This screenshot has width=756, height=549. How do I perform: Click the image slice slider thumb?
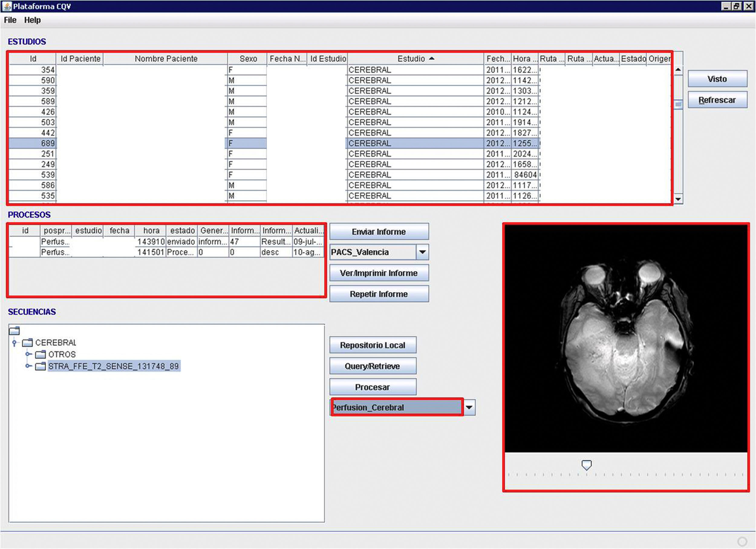coord(586,465)
